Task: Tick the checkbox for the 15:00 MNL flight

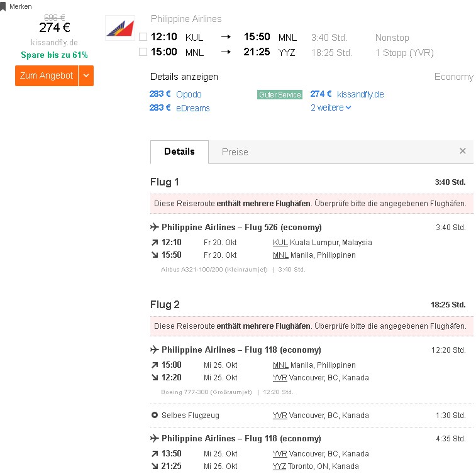Action: (x=143, y=52)
